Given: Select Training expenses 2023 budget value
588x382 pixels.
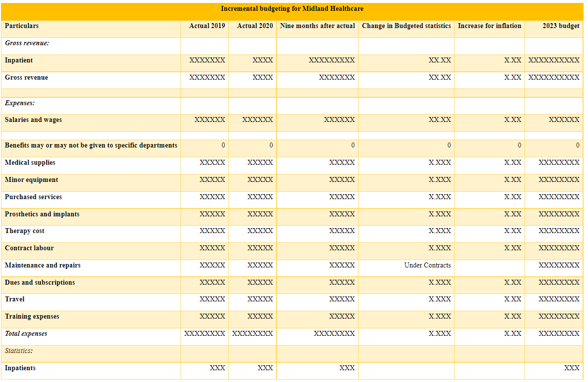Looking at the screenshot, I should [559, 317].
